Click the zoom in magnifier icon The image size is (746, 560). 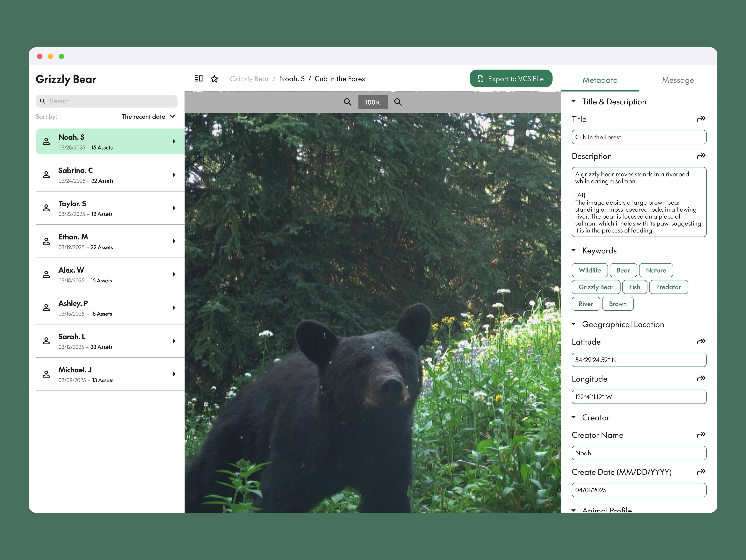point(398,102)
